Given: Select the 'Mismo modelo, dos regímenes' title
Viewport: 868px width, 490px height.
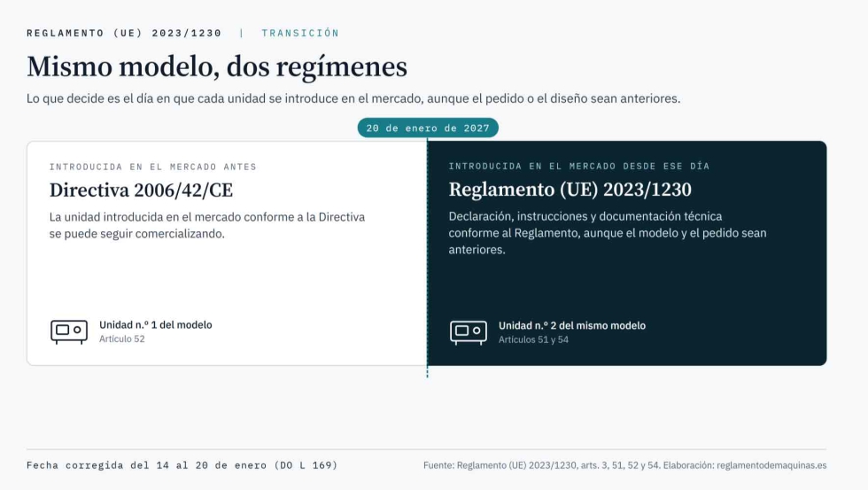Looking at the screenshot, I should click(217, 66).
